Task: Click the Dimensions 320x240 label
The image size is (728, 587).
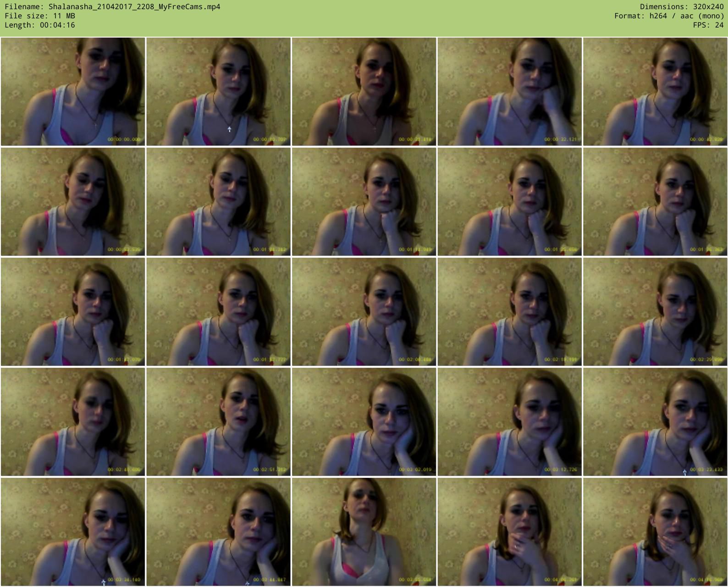Action: (682, 7)
